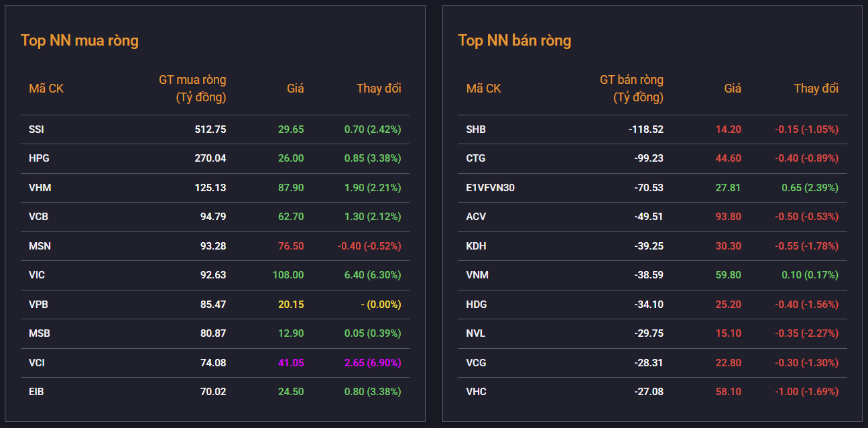Click VCI change "2.65 (6.90%)"
The height and width of the screenshot is (428, 868).
pyautogui.click(x=373, y=363)
